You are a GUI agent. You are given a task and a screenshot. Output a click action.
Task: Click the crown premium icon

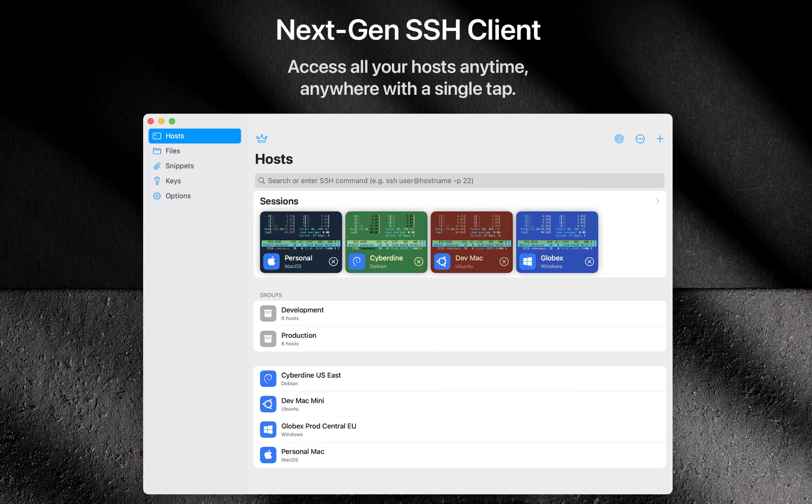(x=261, y=138)
